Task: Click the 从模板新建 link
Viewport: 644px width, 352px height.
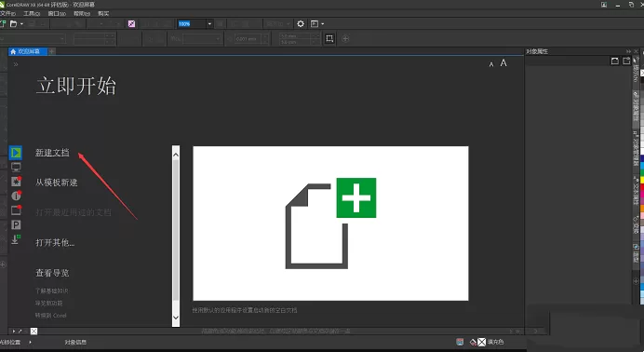Action: [x=56, y=183]
